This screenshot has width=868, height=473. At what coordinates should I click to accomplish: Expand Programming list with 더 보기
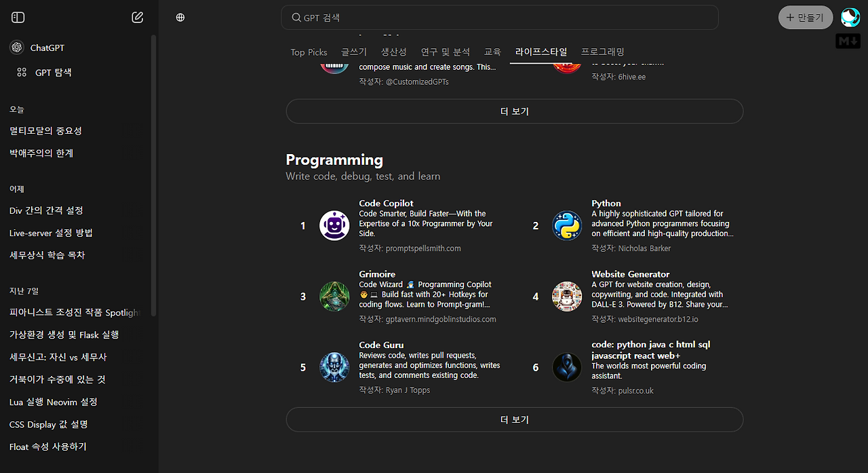pyautogui.click(x=515, y=419)
